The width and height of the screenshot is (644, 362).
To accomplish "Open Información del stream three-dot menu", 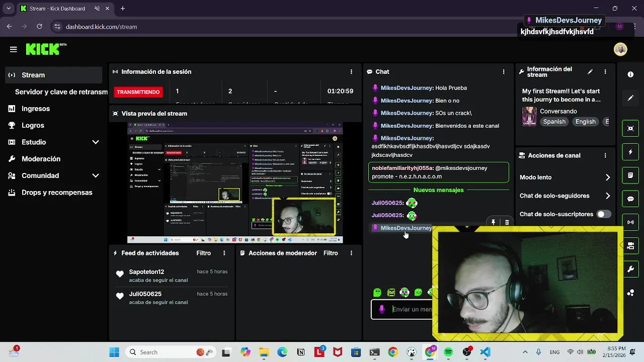I will point(605,72).
